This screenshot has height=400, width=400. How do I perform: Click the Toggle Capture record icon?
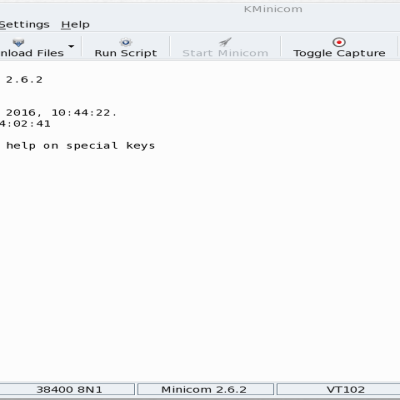coord(339,42)
